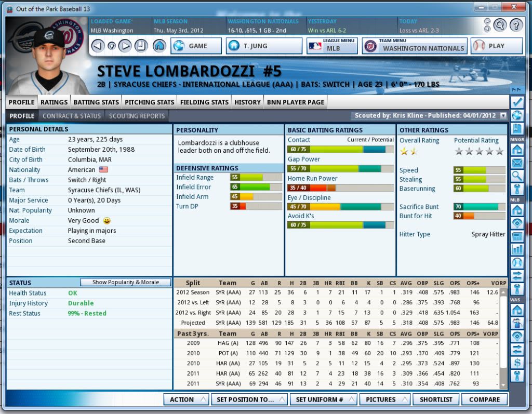Click the magnifying glass icon under MNGR
532x414 pixels.
click(x=517, y=176)
